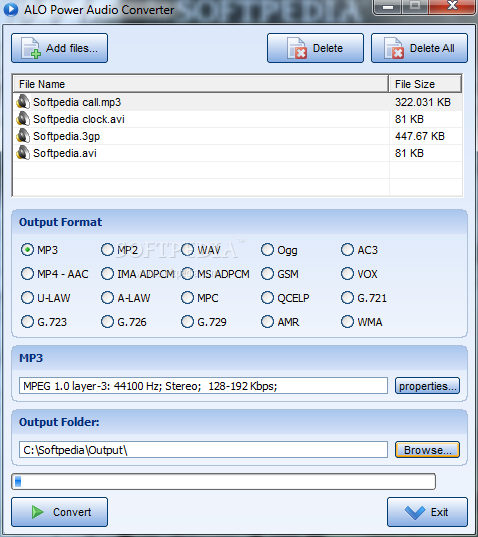Enable the G.721 format option

[x=364, y=298]
